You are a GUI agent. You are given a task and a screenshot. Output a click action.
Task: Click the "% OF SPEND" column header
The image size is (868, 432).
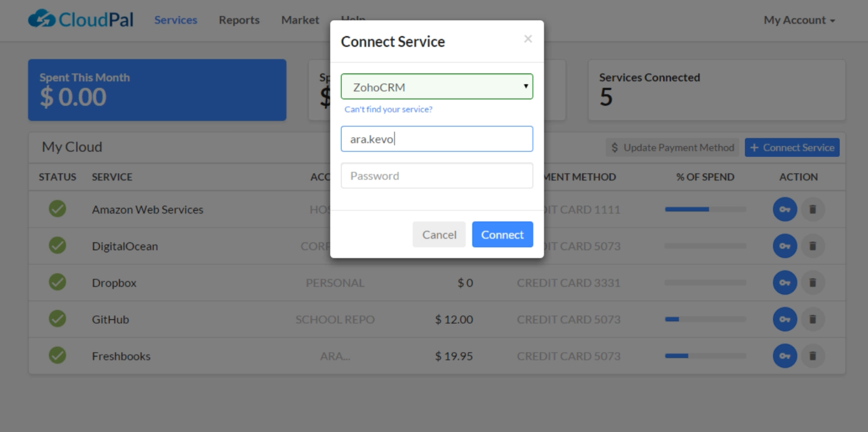coord(705,177)
